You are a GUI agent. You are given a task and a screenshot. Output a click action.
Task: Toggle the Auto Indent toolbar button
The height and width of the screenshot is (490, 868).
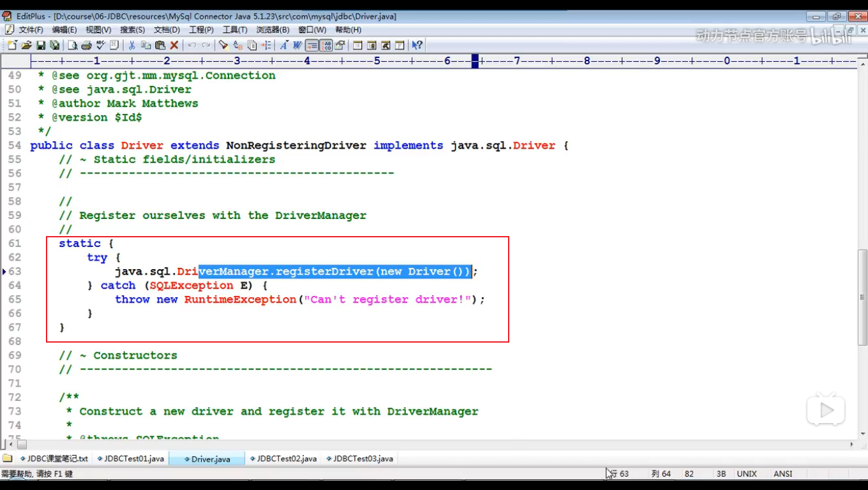312,45
